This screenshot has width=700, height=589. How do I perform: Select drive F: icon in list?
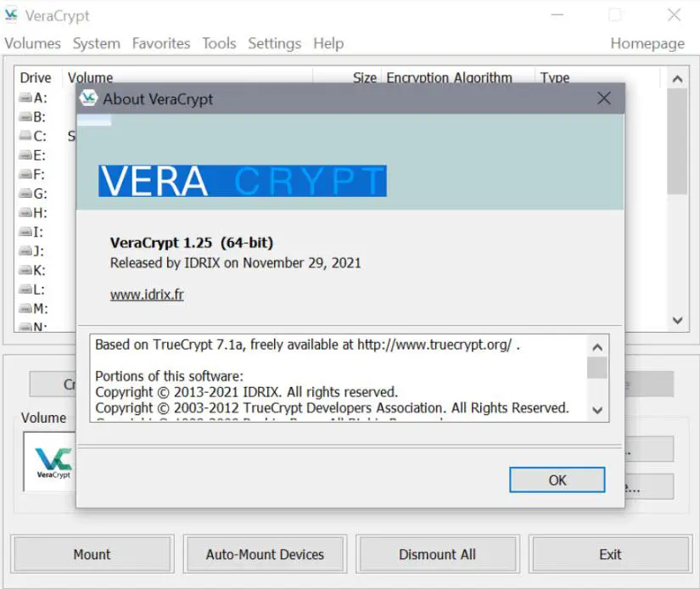pyautogui.click(x=25, y=174)
